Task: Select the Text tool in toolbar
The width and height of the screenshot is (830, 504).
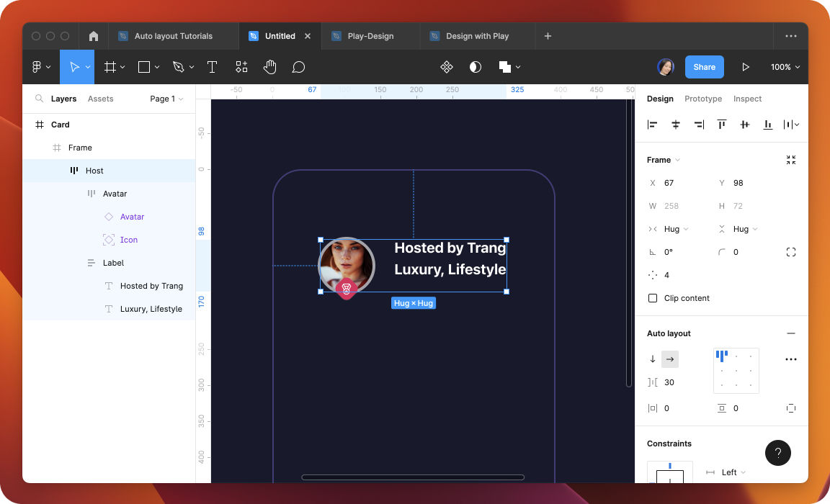Action: 213,67
